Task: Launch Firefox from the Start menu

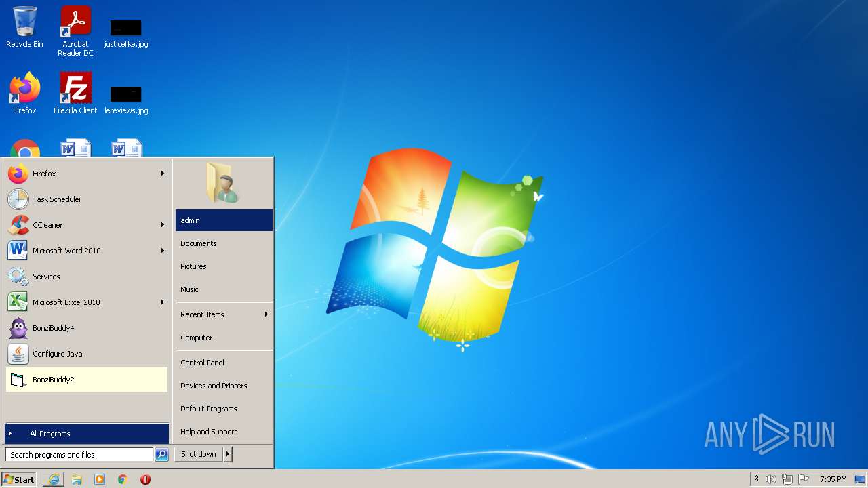Action: (87, 174)
